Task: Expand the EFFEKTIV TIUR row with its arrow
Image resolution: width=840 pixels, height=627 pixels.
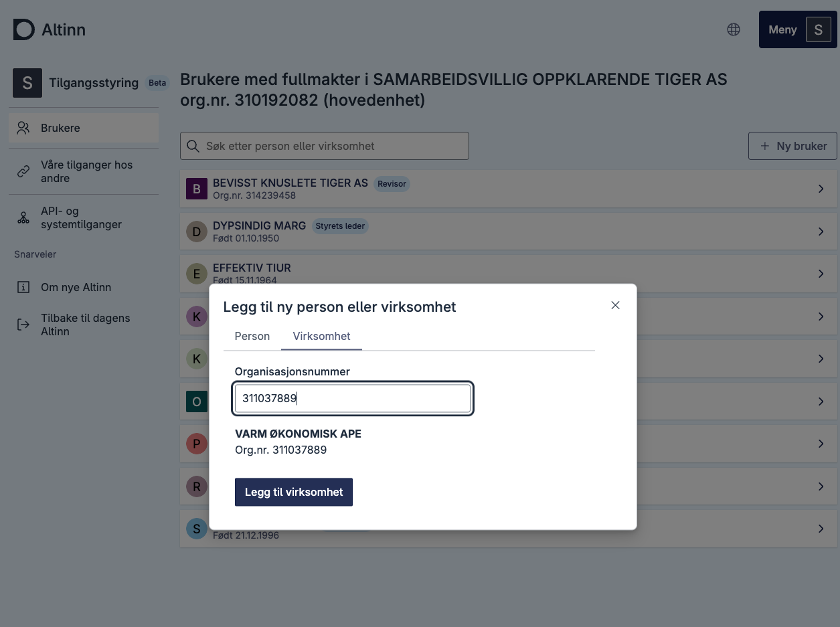Action: 821,274
